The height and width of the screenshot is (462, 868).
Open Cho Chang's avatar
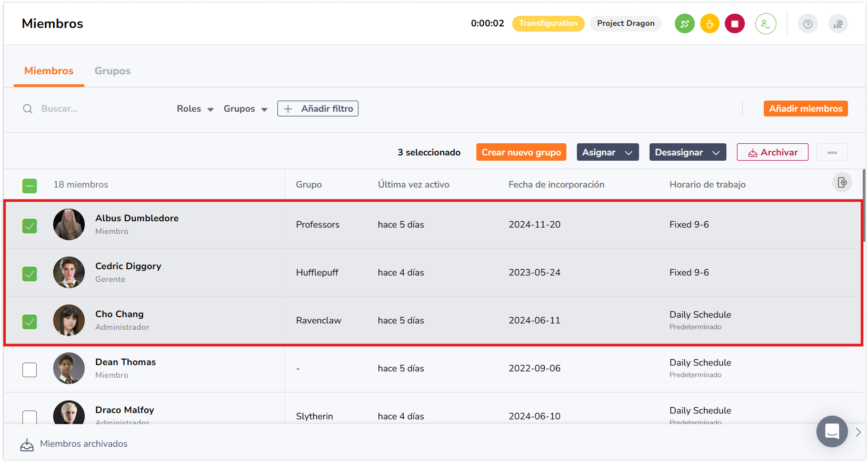69,320
